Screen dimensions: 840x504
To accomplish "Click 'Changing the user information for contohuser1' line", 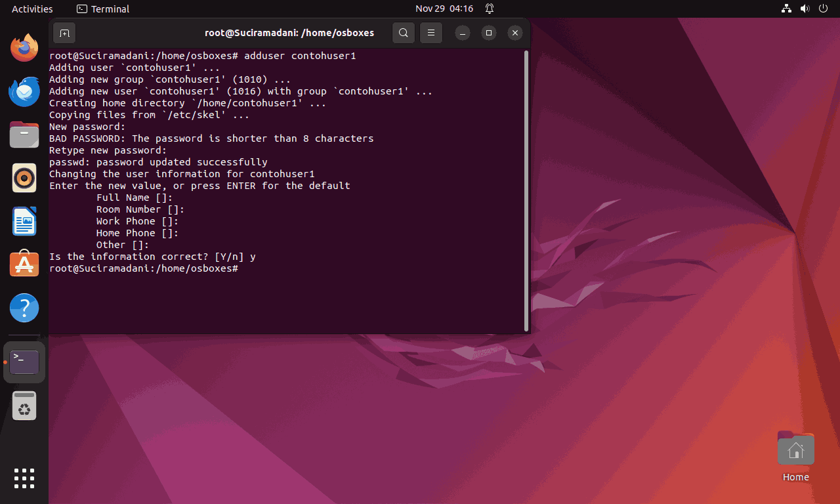I will pos(182,174).
